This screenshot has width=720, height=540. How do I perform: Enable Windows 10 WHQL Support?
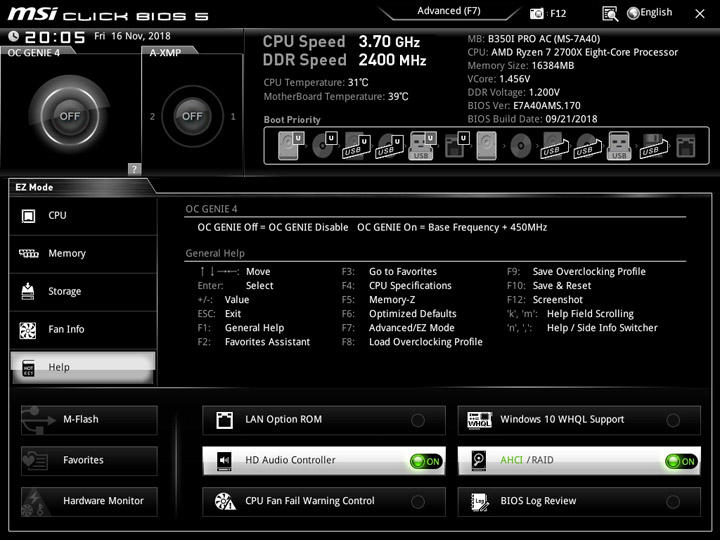(579, 420)
